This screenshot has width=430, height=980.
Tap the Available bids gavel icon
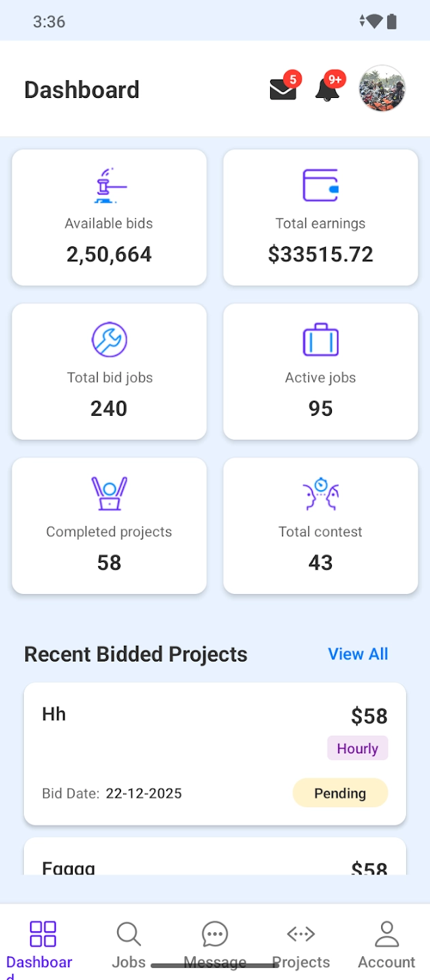109,185
